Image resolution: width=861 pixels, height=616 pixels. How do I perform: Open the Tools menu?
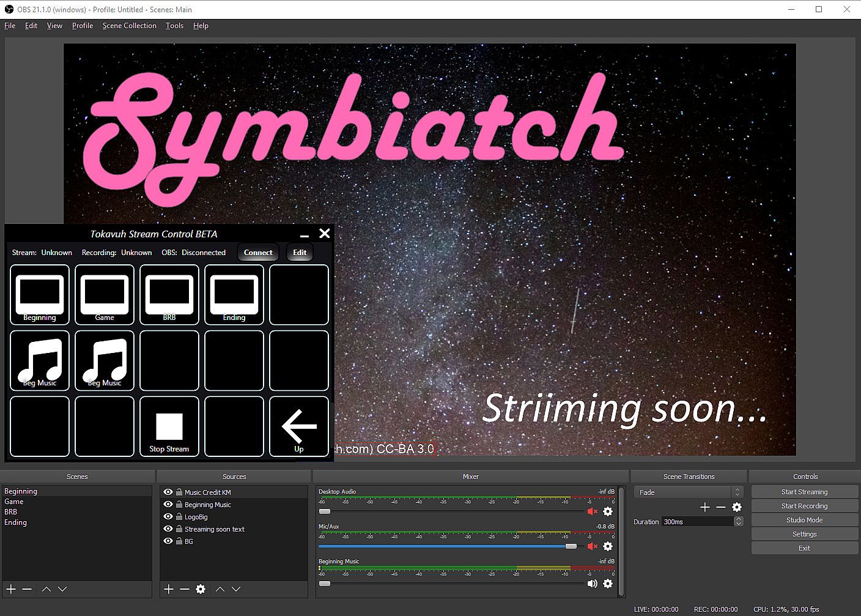[174, 26]
